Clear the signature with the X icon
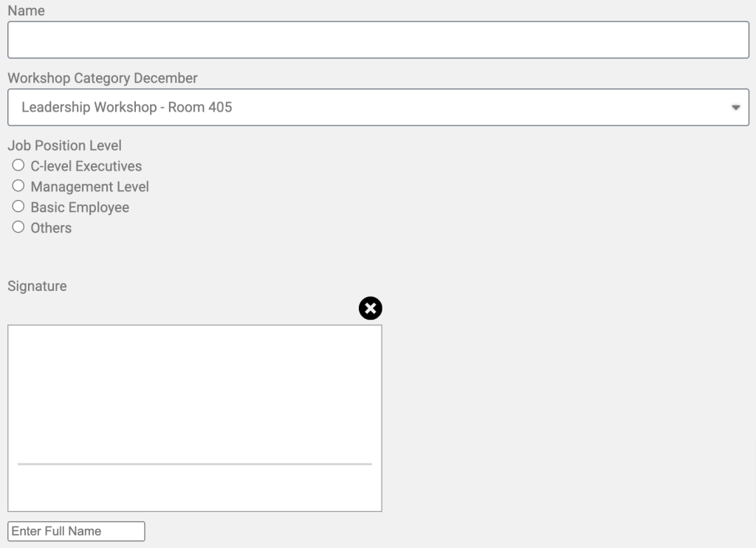The width and height of the screenshot is (756, 548). (x=371, y=308)
